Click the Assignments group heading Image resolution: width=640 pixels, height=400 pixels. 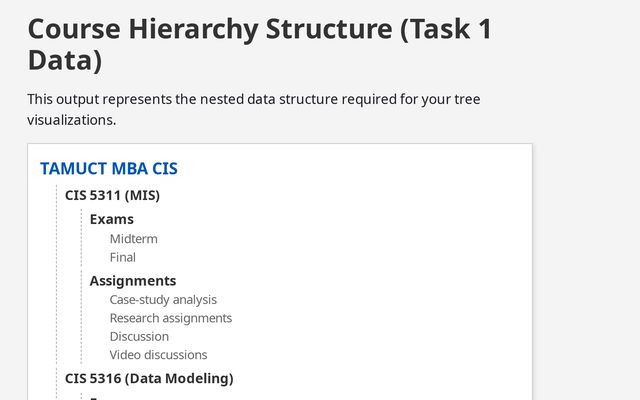pyautogui.click(x=132, y=281)
